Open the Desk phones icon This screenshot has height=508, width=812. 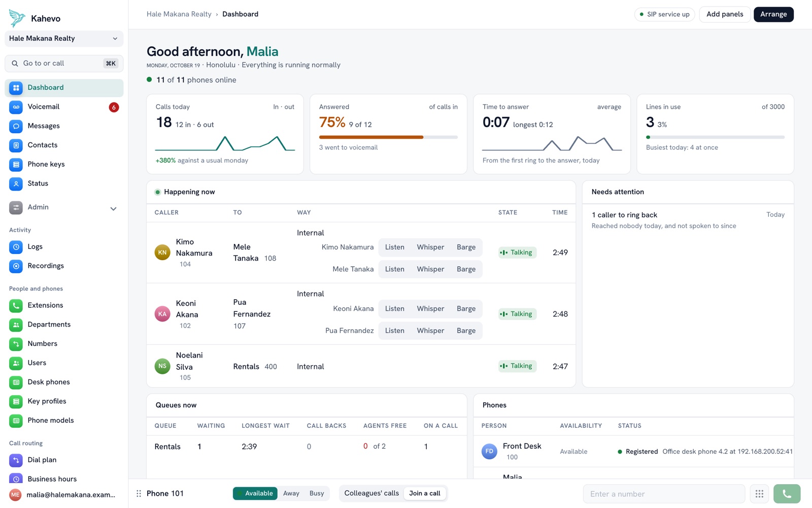(16, 382)
